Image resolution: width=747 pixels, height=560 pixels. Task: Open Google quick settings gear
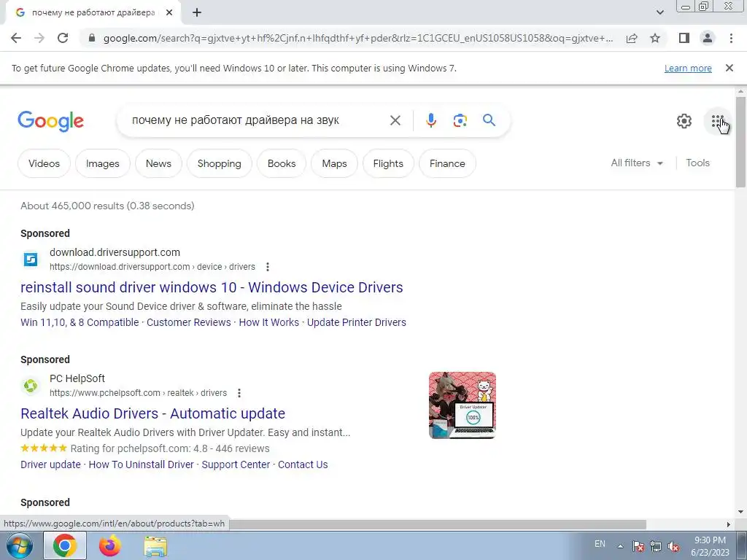(684, 121)
